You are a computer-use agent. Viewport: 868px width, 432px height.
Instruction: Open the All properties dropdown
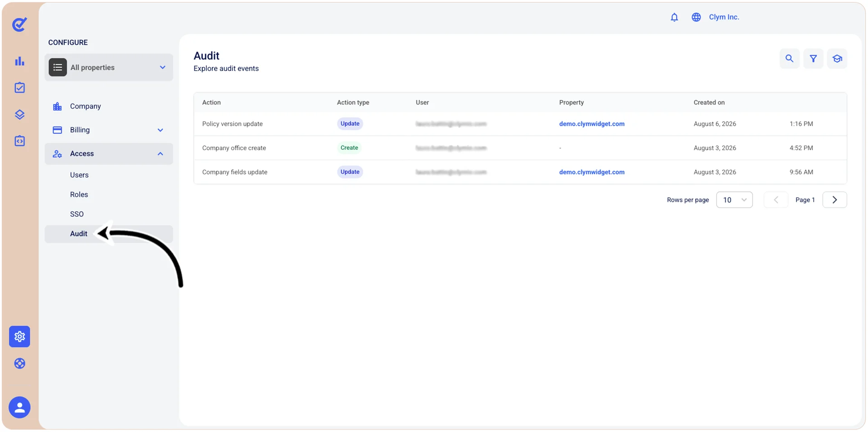[109, 67]
